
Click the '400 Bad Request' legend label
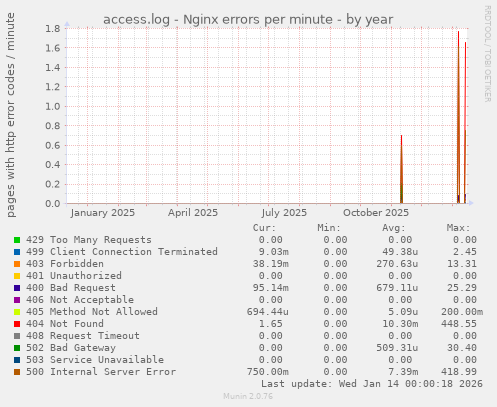71,288
